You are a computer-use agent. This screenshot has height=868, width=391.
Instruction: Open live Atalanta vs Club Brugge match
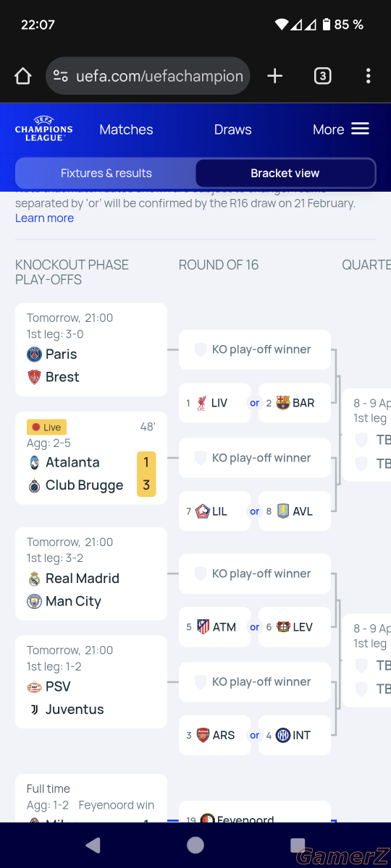[91, 458]
